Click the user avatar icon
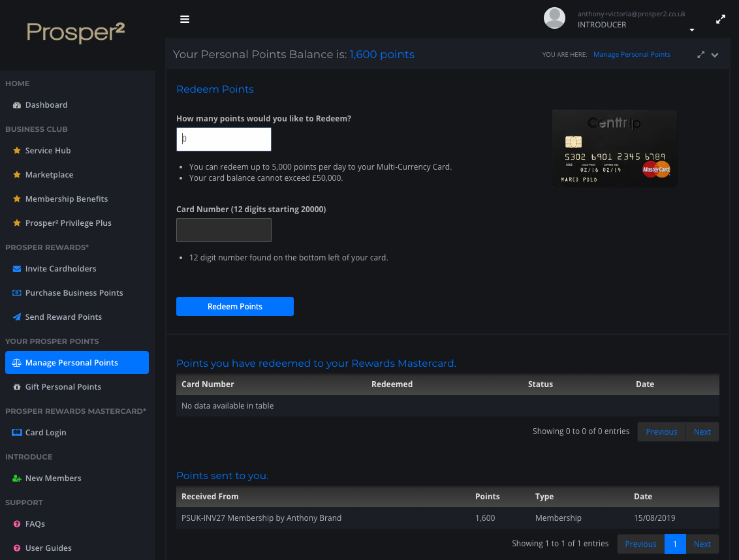739x560 pixels. coord(554,18)
